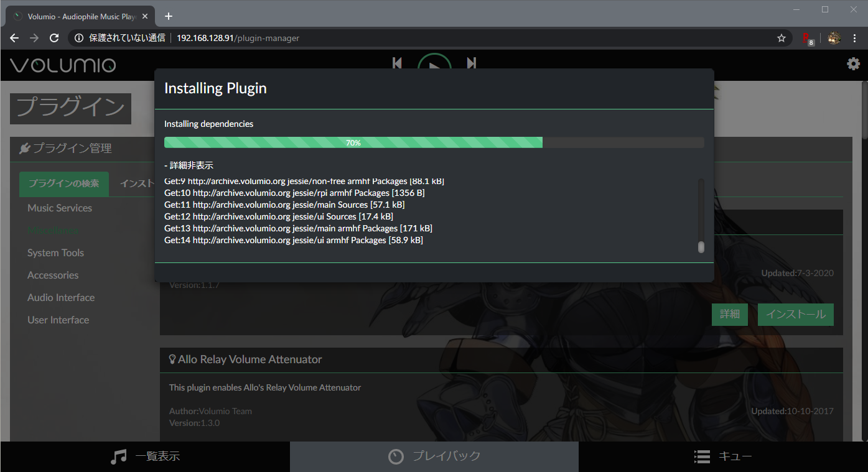Select System Tools category
The height and width of the screenshot is (472, 868).
tap(55, 252)
